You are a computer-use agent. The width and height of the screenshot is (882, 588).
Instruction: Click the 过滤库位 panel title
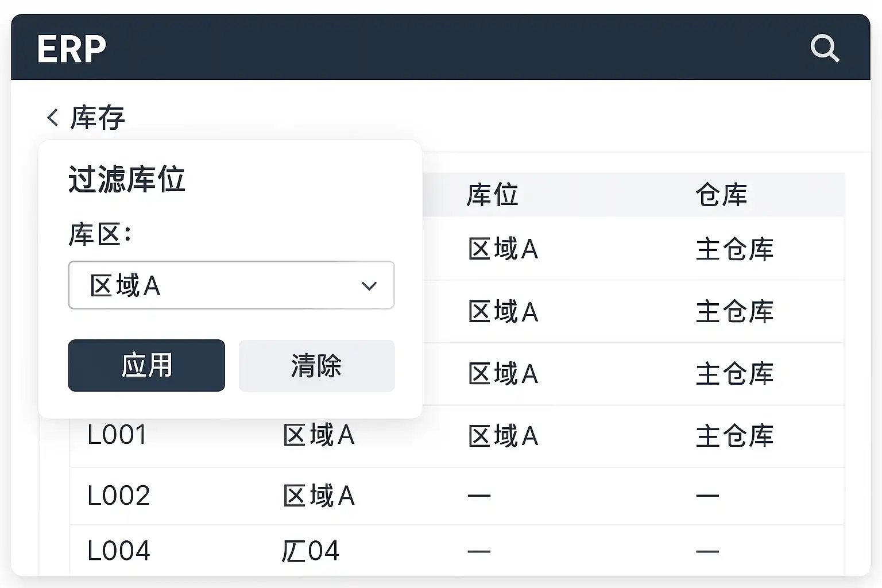point(127,179)
